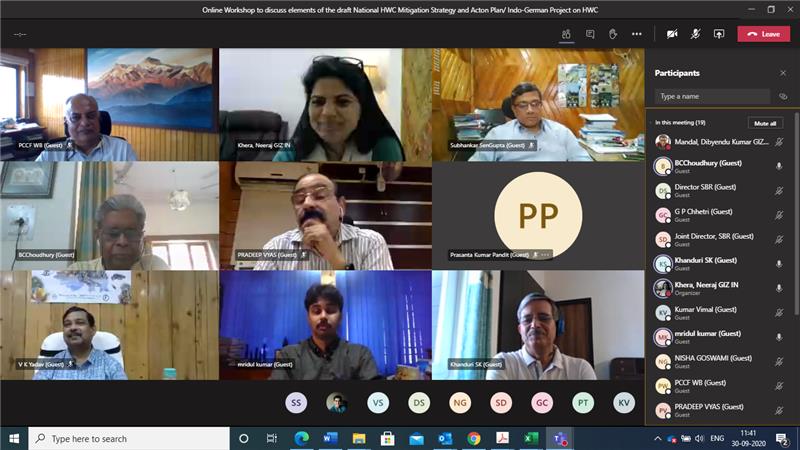Leave the meeting with the Leave button
This screenshot has height=450, width=800.
pyautogui.click(x=763, y=34)
